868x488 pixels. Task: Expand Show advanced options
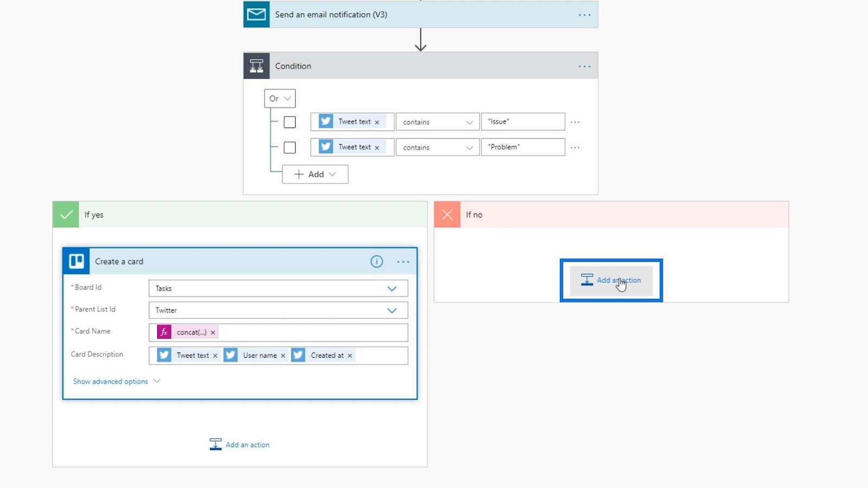coord(117,381)
